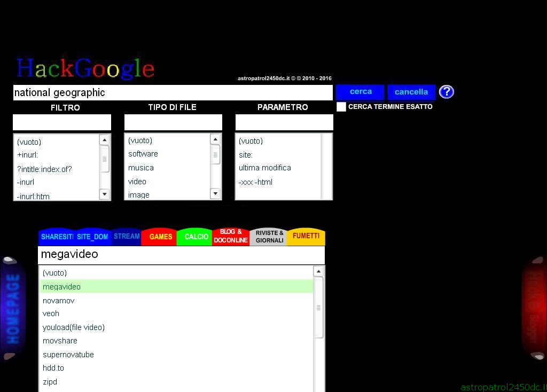Tick the CERCA TERMINE ESATTO checkbox
Viewport: 547px width, 392px height.
341,107
